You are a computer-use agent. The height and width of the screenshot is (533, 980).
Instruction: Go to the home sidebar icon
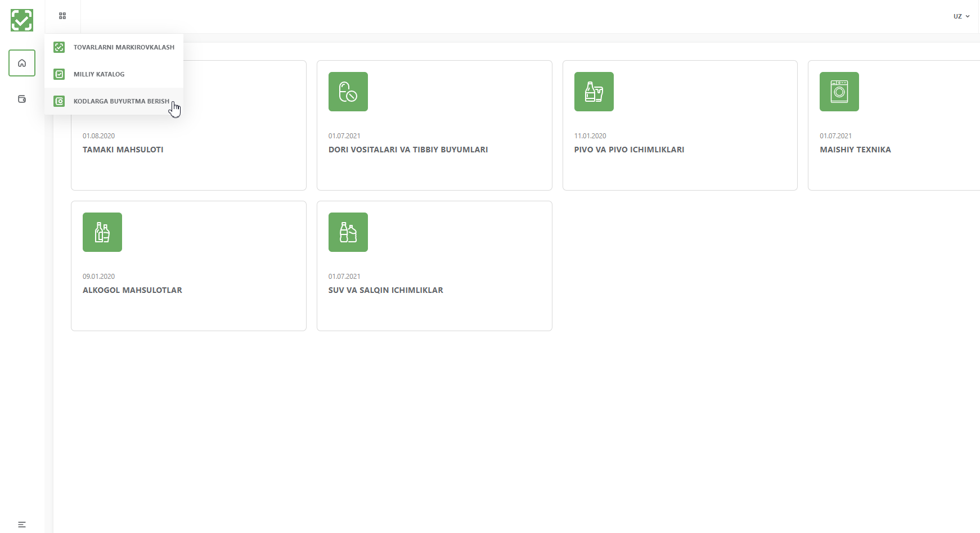click(22, 63)
